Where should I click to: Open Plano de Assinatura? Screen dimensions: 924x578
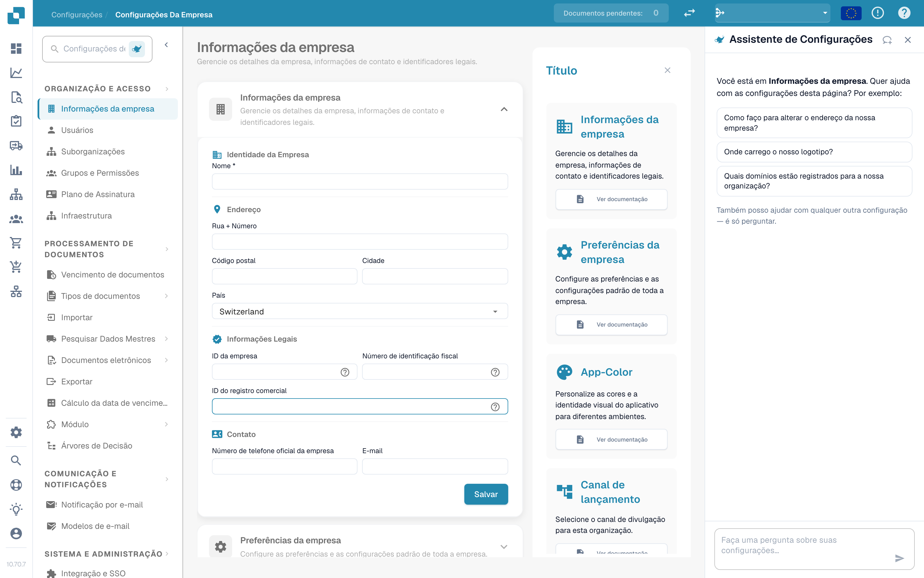coord(108,194)
